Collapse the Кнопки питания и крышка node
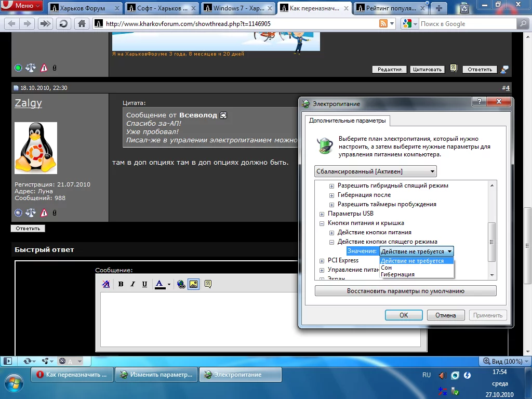The image size is (532, 399). coord(322,223)
